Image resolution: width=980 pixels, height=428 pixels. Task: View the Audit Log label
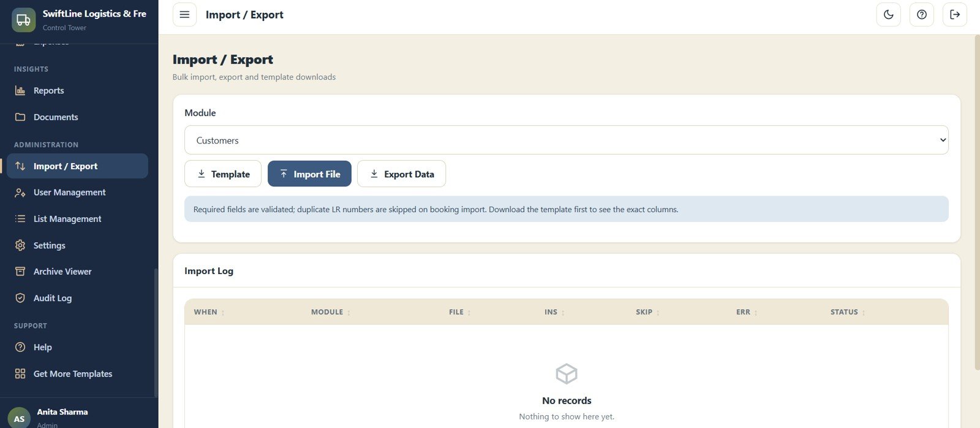(53, 298)
